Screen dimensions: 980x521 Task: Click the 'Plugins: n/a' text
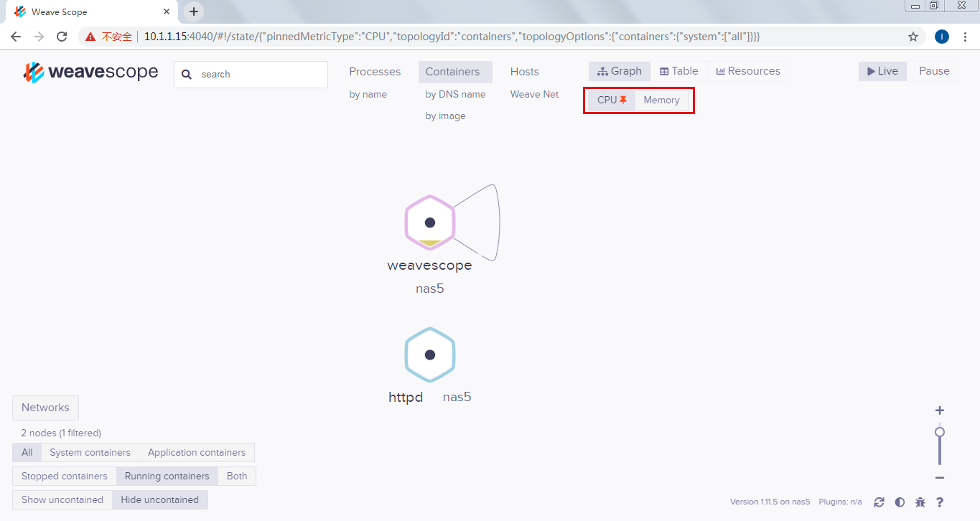[x=840, y=502]
